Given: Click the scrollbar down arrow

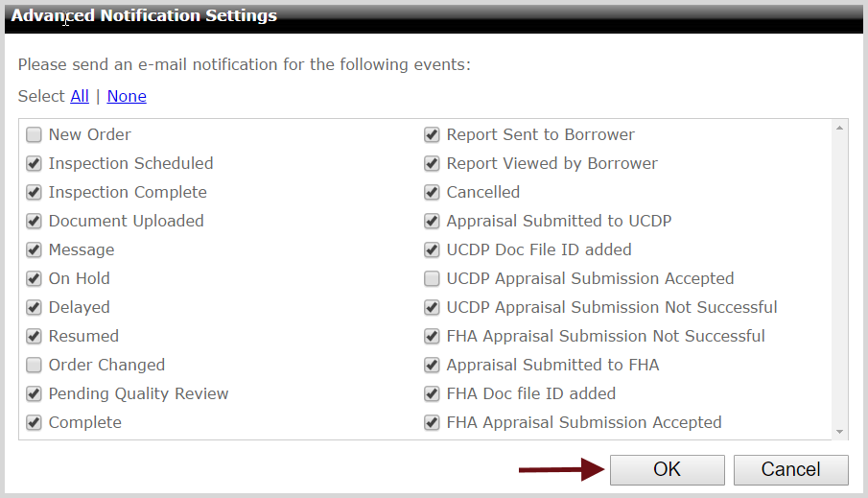Looking at the screenshot, I should point(840,432).
